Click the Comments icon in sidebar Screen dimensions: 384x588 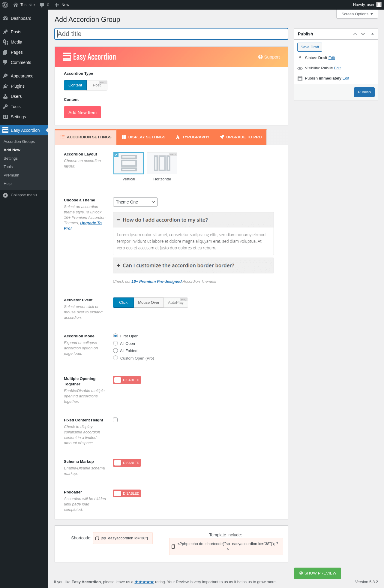(x=5, y=62)
